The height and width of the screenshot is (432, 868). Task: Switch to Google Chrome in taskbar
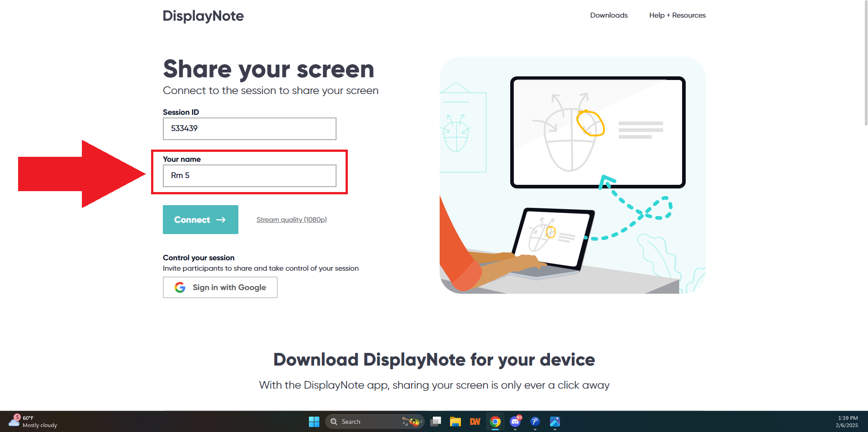pos(495,422)
